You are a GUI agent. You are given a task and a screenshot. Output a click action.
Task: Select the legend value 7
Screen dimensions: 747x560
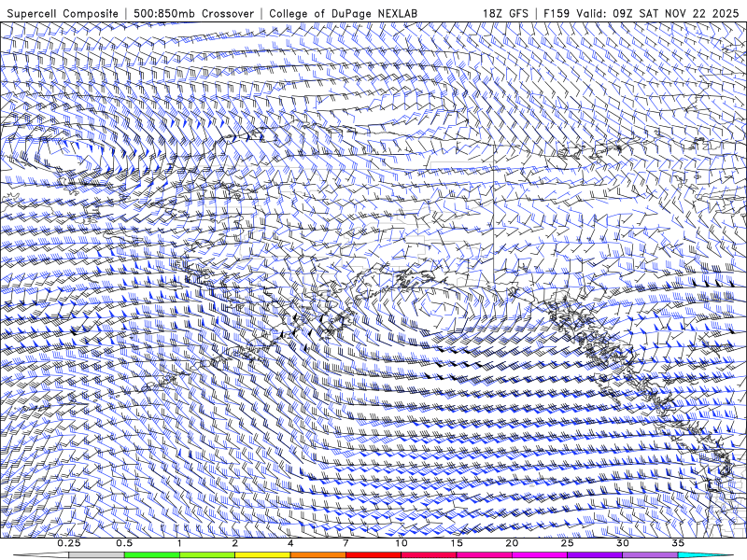point(345,543)
